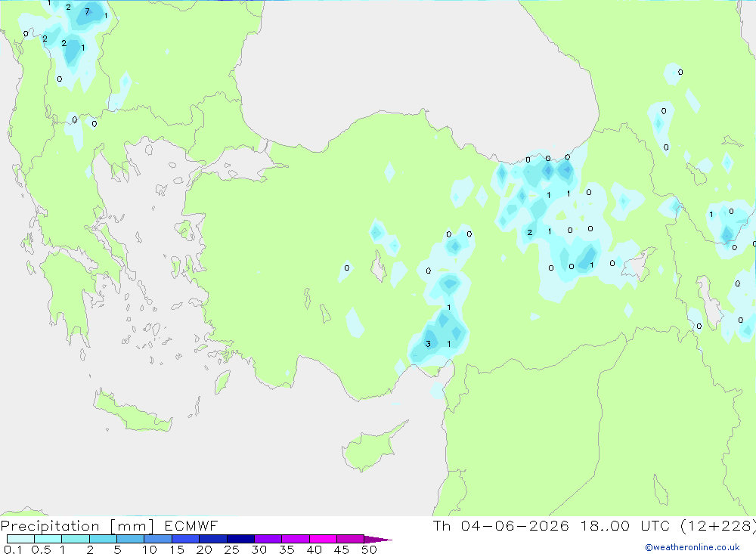This screenshot has height=554, width=756.
Task: Select the '(12+228)' forecast offset text
Action: [718, 526]
